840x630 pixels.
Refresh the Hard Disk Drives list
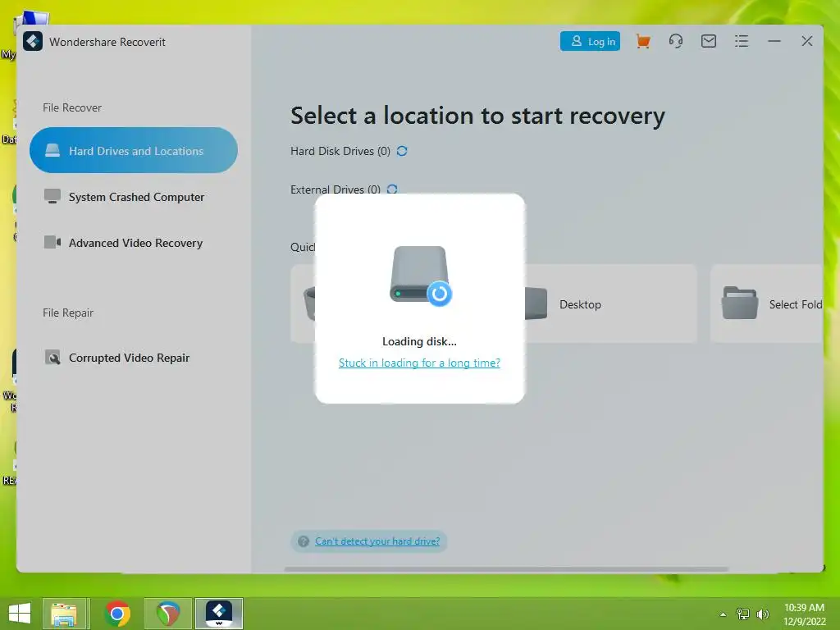pos(402,151)
